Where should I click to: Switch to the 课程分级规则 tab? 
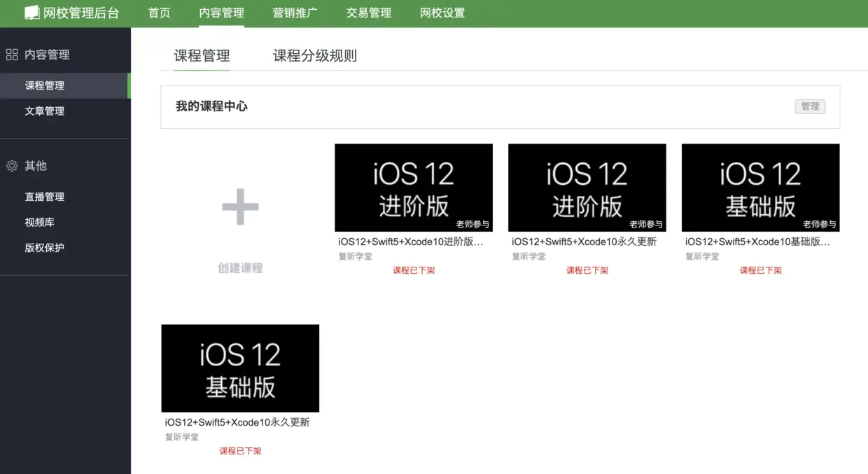(315, 56)
